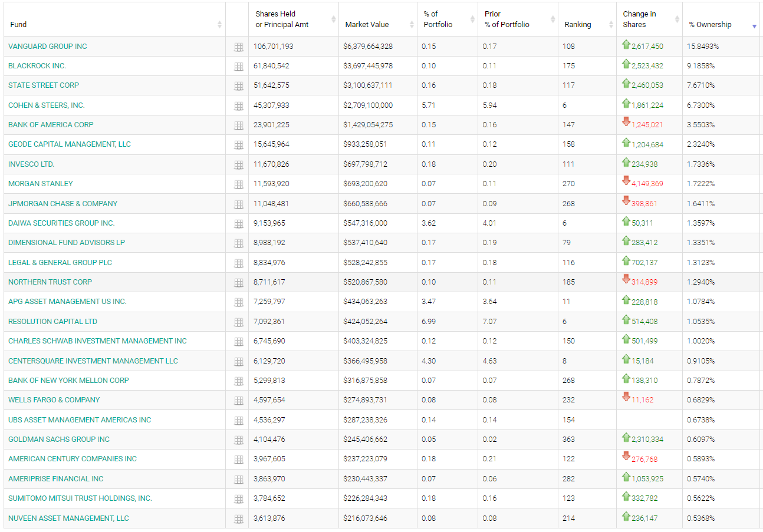Click the 6.99 portfolio percentage cell
Screen dimensions: 763x532
[x=429, y=322]
